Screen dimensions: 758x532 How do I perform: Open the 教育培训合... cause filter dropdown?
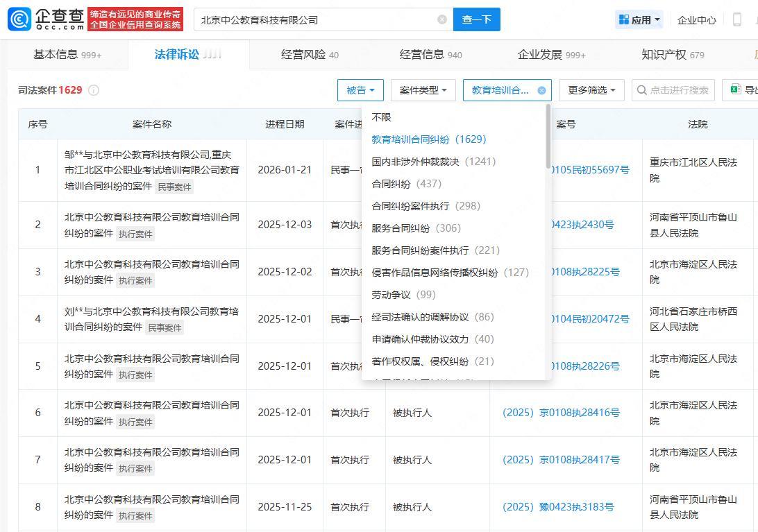click(x=507, y=90)
